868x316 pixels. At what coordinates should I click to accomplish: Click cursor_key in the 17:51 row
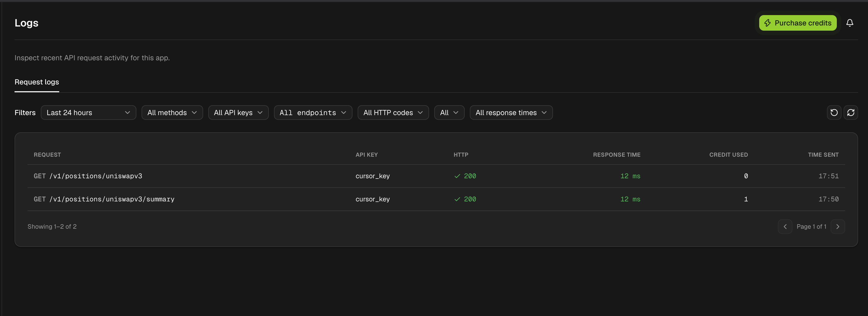372,176
